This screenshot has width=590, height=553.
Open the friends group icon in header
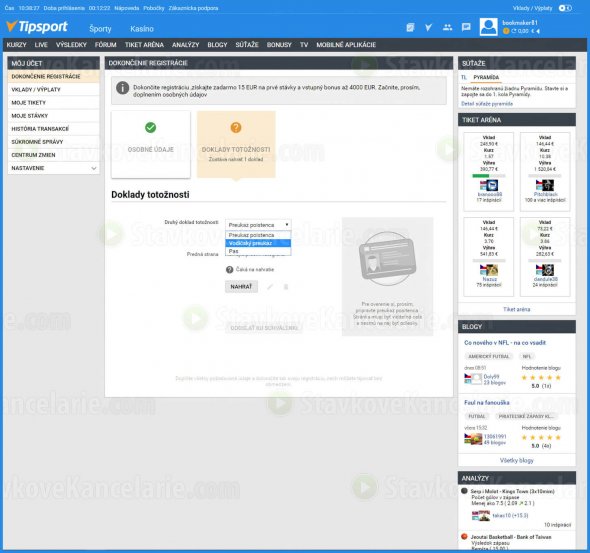447,27
